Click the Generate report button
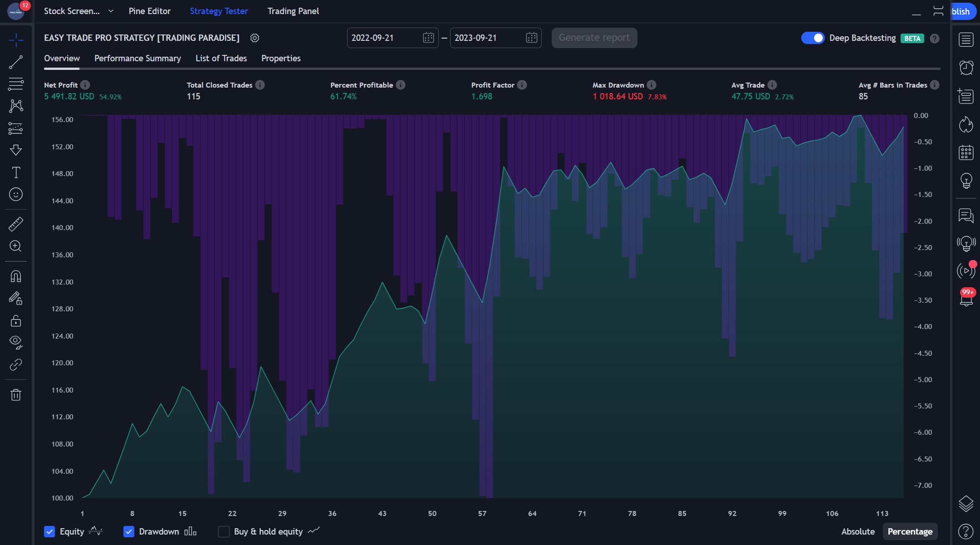This screenshot has width=980, height=545. (594, 38)
